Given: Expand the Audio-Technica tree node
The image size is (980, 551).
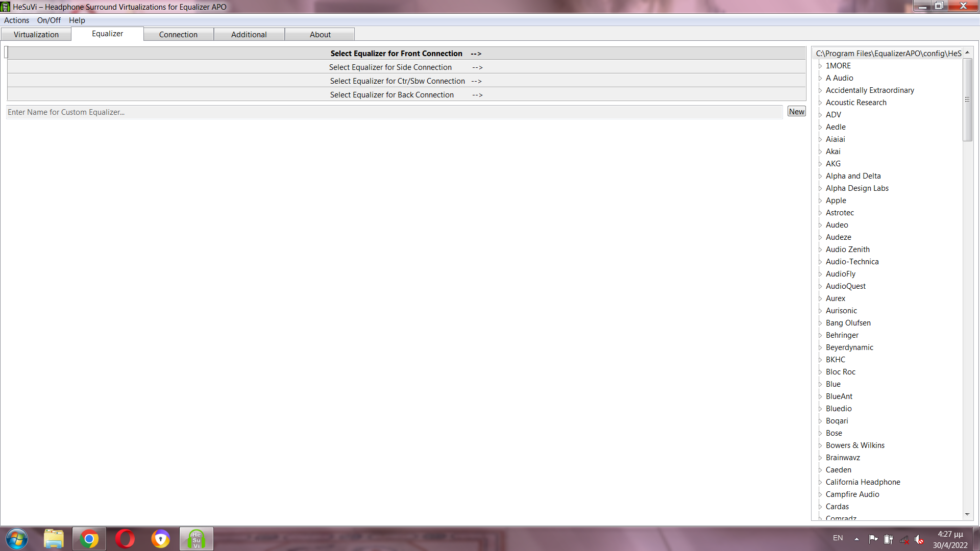Looking at the screenshot, I should click(x=820, y=262).
